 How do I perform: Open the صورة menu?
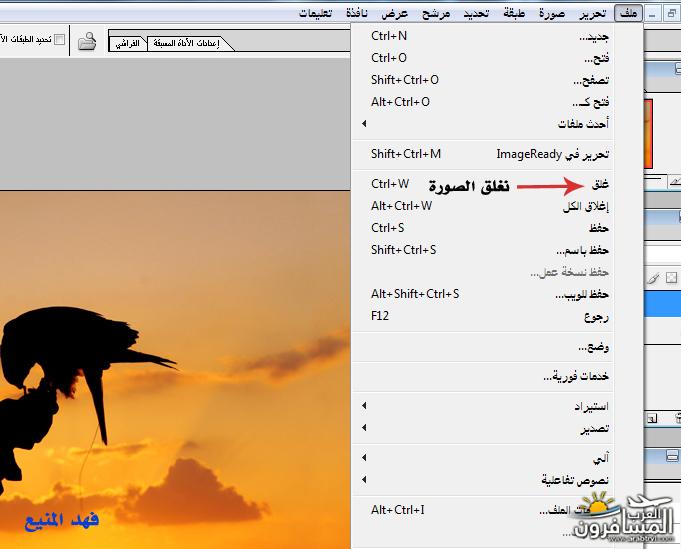pyautogui.click(x=552, y=13)
